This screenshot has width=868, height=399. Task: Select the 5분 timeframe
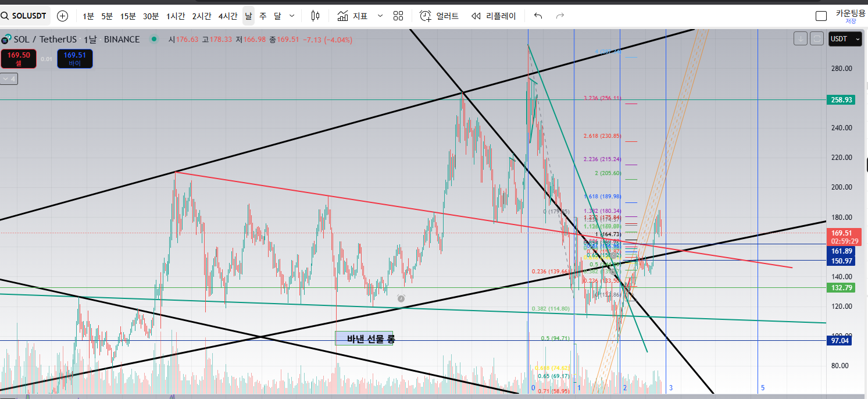107,16
